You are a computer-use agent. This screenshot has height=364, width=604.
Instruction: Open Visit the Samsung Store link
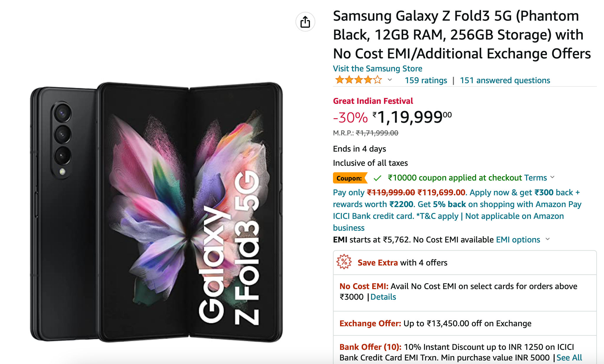[x=377, y=68]
